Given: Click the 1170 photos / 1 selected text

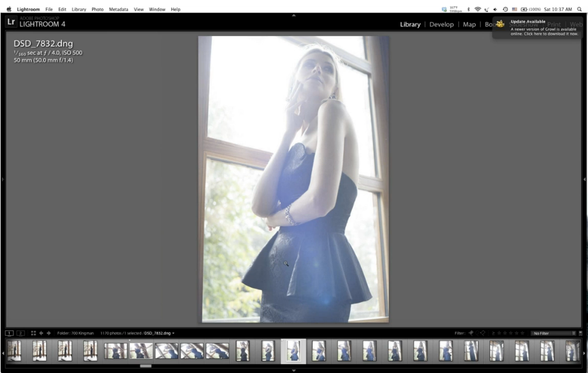Looking at the screenshot, I should [x=121, y=333].
